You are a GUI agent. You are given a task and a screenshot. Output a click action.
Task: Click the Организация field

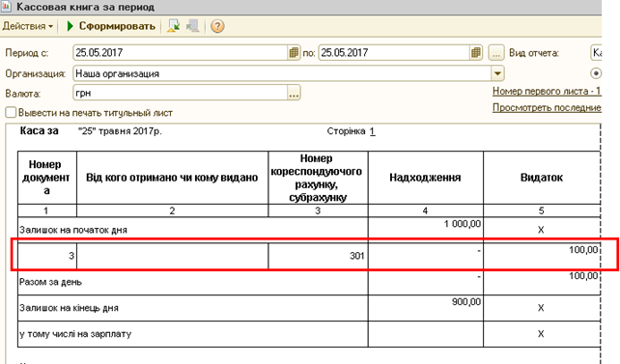282,73
